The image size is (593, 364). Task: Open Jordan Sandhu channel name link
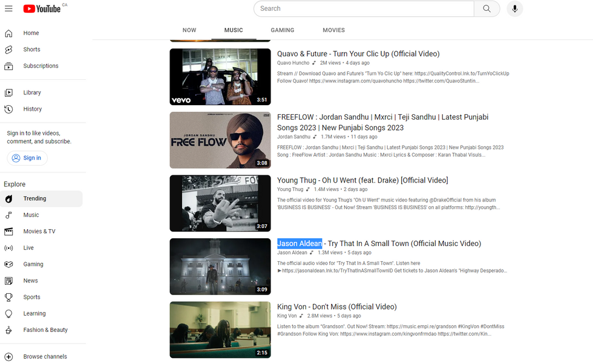tap(293, 137)
